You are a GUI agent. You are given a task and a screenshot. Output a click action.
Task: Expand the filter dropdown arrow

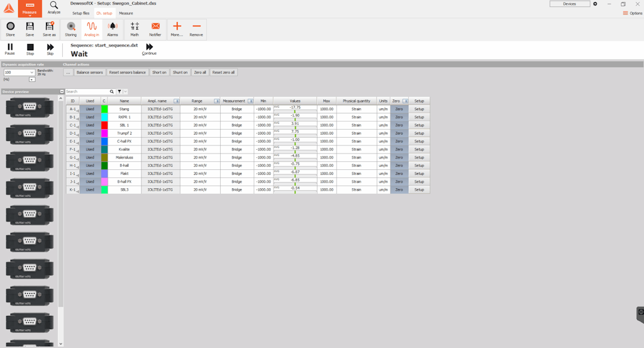pyautogui.click(x=125, y=92)
